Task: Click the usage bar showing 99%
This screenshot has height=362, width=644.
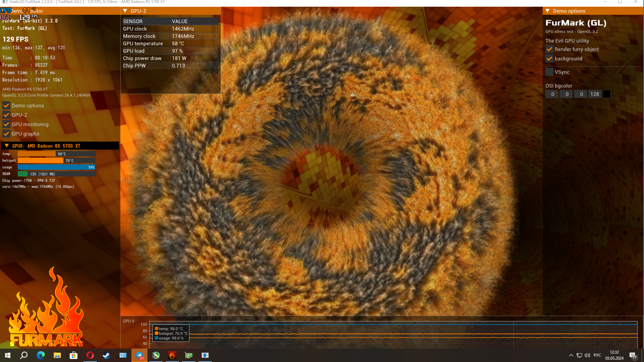Action: (57, 167)
